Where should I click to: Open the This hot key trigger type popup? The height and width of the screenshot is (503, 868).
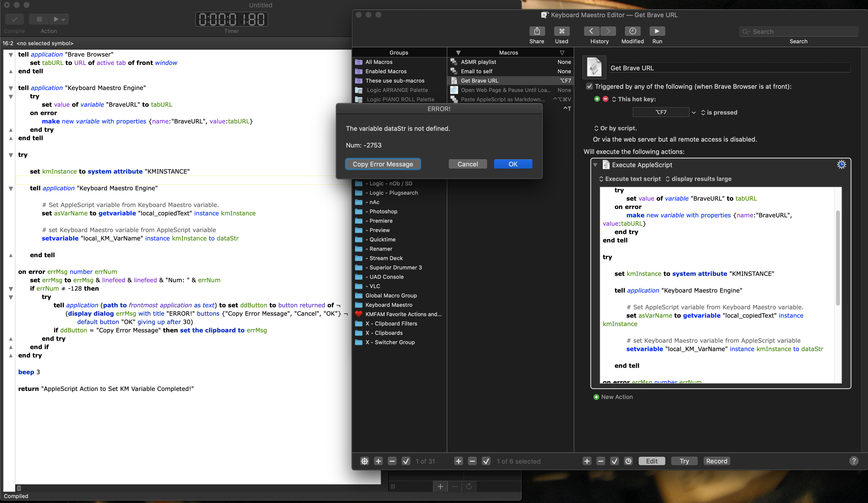tap(634, 99)
